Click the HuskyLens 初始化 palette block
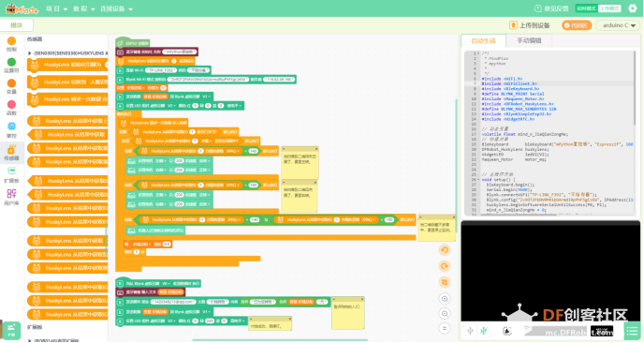The height and width of the screenshot is (343, 644). point(67,65)
